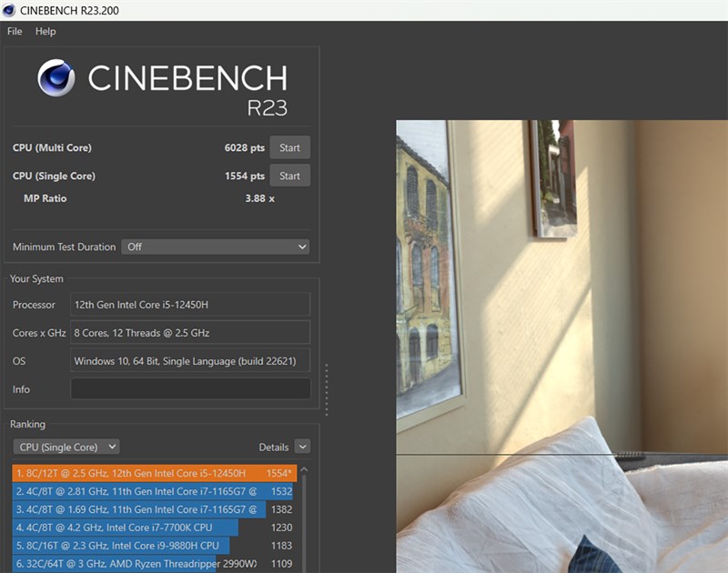This screenshot has width=728, height=573.
Task: Start the CPU Multi Core test
Action: click(x=289, y=147)
